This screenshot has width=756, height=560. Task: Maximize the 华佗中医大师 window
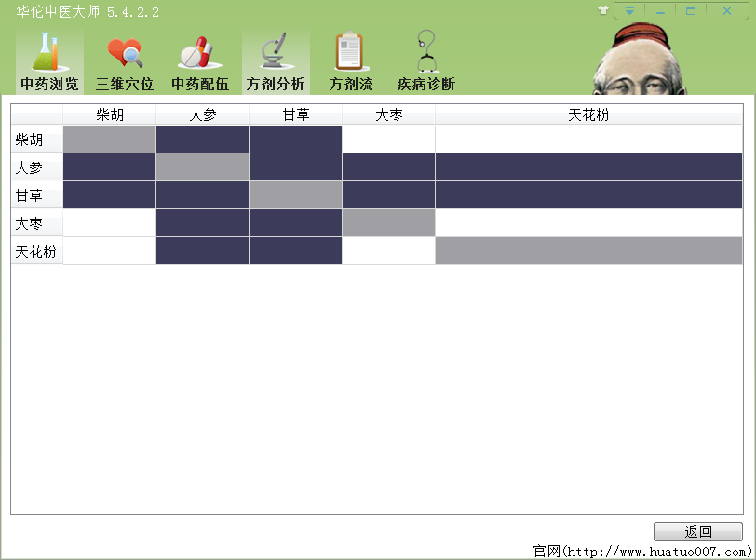[691, 11]
